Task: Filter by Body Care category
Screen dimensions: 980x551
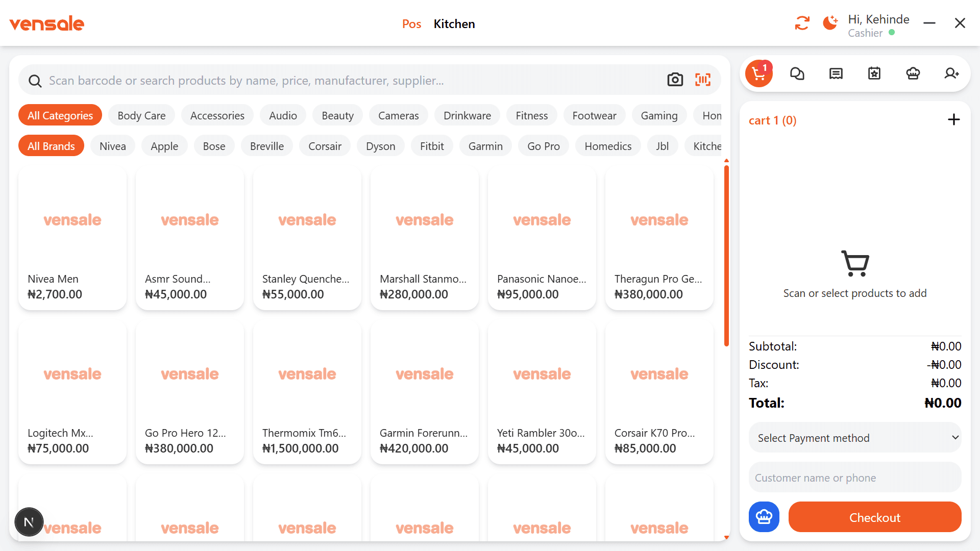Action: pyautogui.click(x=141, y=115)
